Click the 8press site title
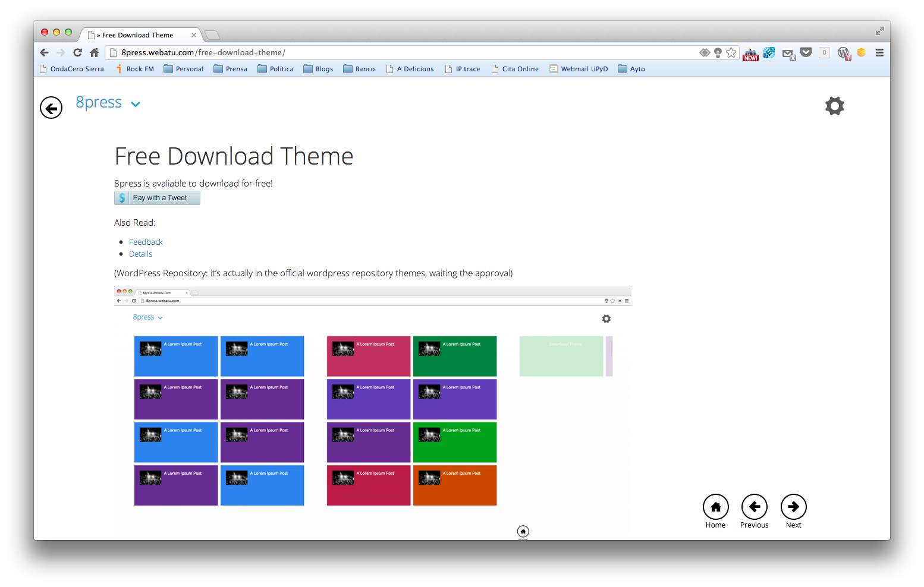The height and width of the screenshot is (587, 924). click(x=99, y=102)
